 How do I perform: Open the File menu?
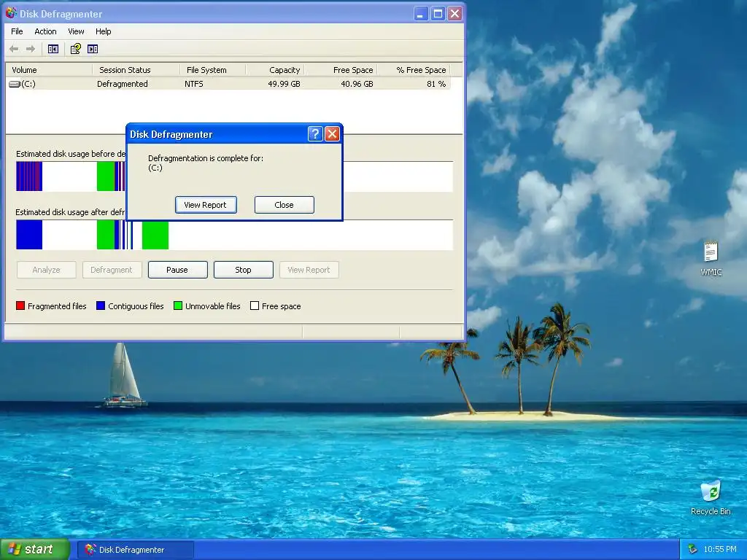[x=17, y=31]
